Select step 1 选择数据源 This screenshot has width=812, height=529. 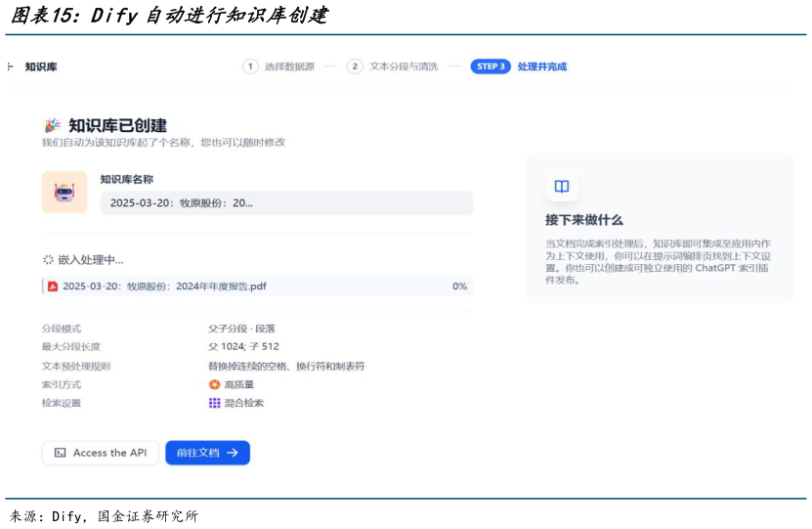point(278,66)
